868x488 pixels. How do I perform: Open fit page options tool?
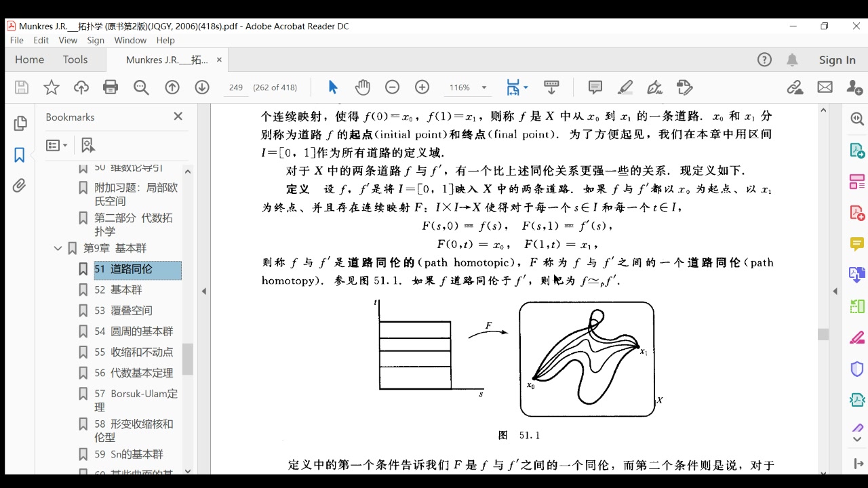point(517,87)
